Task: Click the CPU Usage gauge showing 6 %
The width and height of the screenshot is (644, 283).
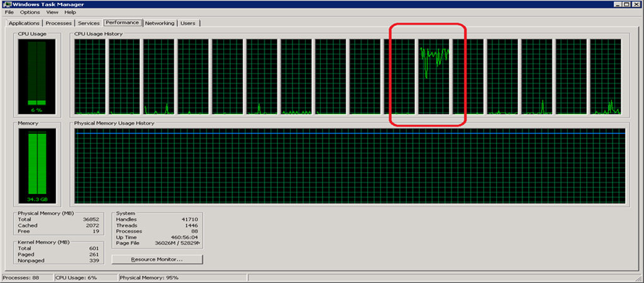Action: click(x=36, y=75)
